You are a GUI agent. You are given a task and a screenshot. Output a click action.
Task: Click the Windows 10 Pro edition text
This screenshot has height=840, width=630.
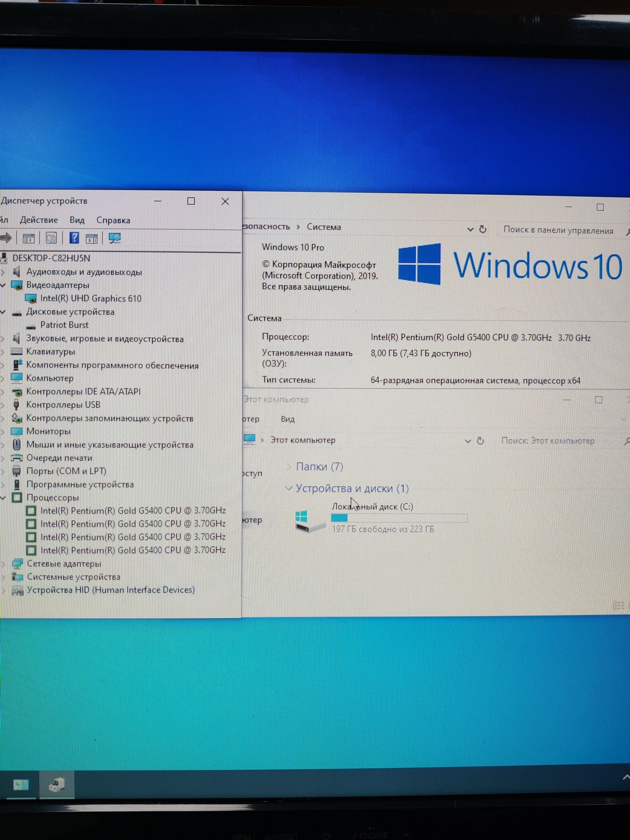(x=293, y=247)
